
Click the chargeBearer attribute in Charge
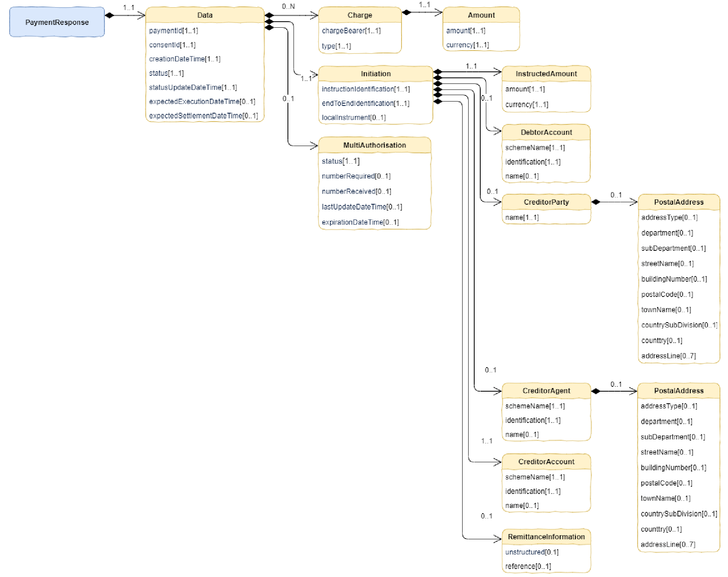[351, 30]
